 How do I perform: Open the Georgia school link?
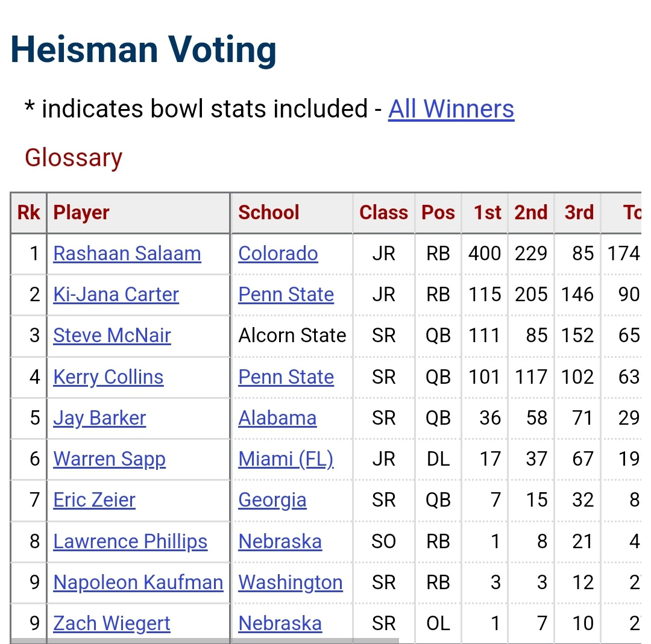pos(272,500)
